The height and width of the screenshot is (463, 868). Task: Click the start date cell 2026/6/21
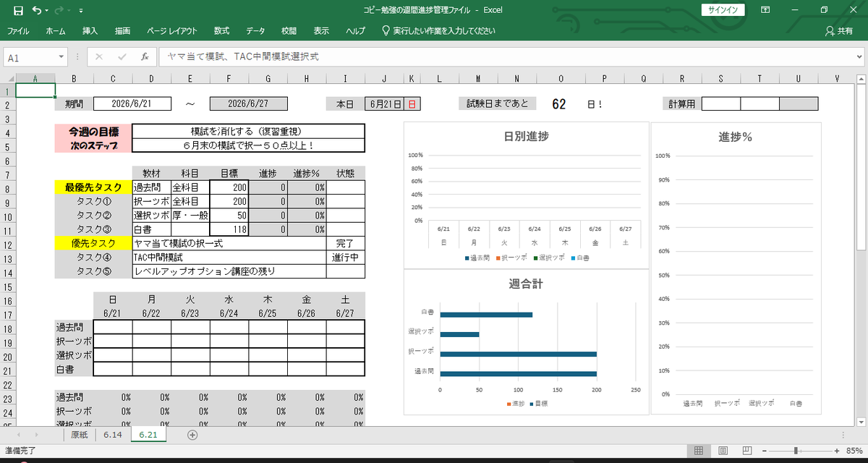(132, 103)
